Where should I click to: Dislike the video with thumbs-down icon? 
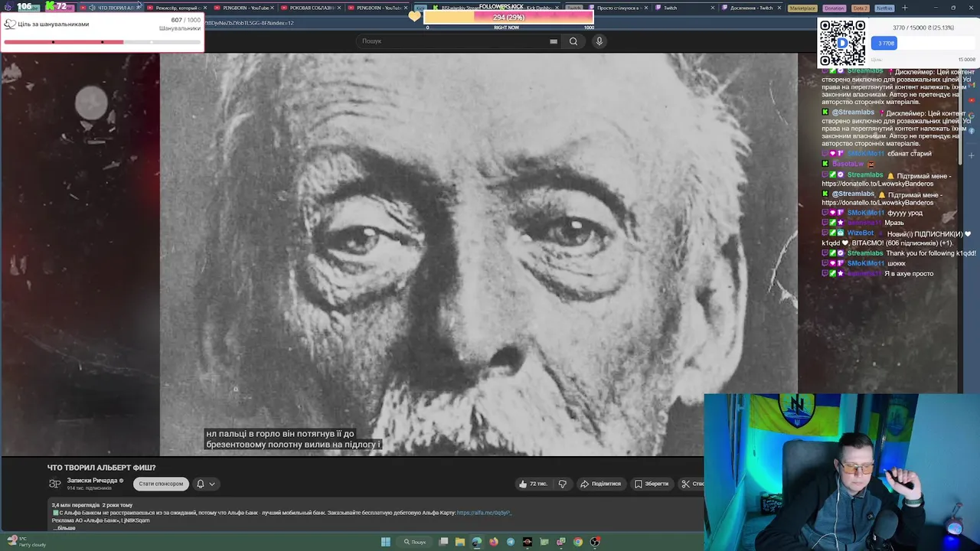(x=563, y=484)
